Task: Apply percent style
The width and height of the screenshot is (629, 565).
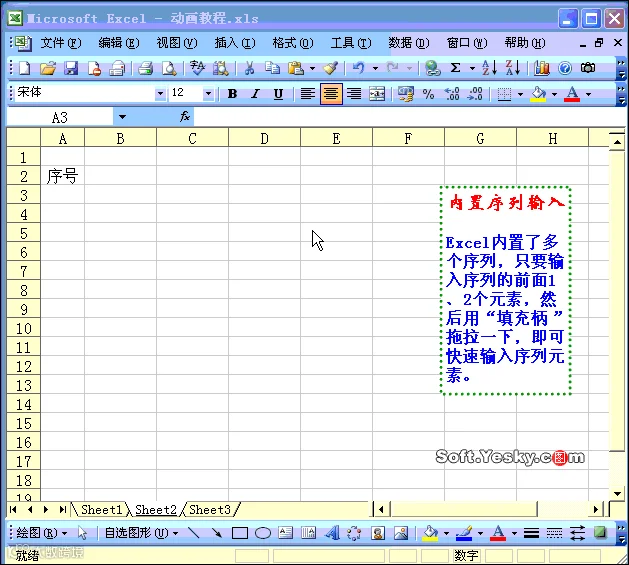Action: point(428,94)
